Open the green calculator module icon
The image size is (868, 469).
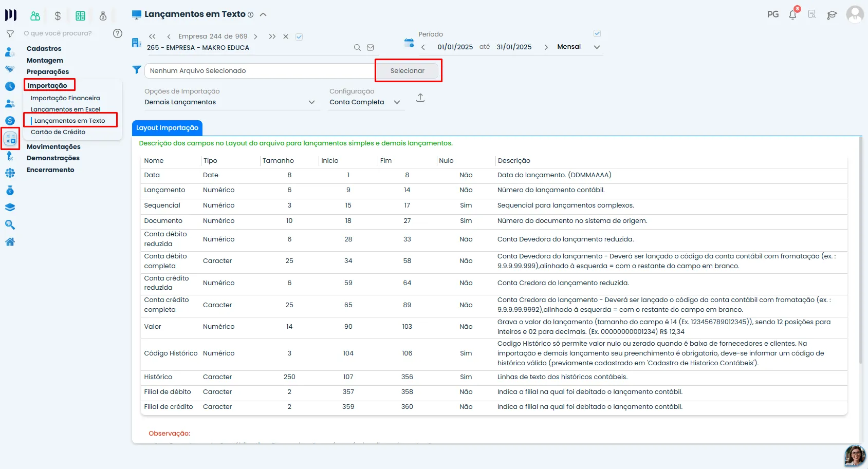pos(80,16)
